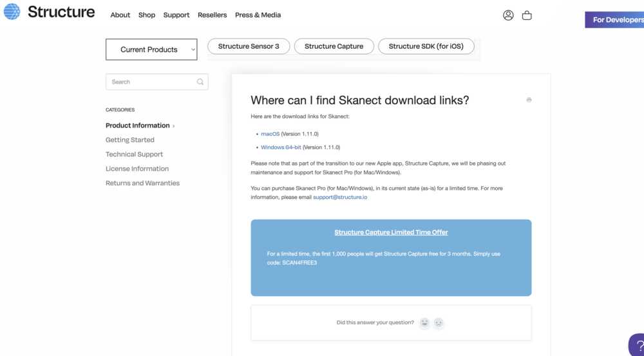Select the happy face feedback icon
This screenshot has width=644, height=356.
pos(424,323)
